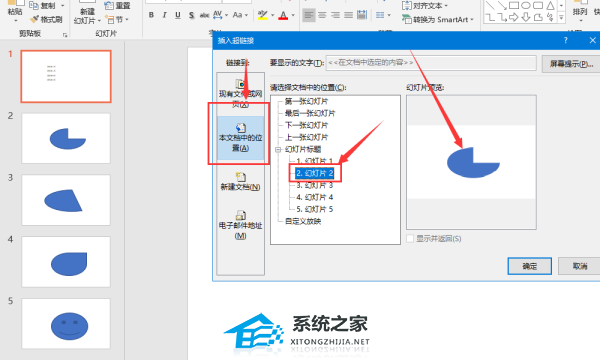Image resolution: width=600 pixels, height=360 pixels.
Task: Apply yellow text highlight color
Action: 262,15
